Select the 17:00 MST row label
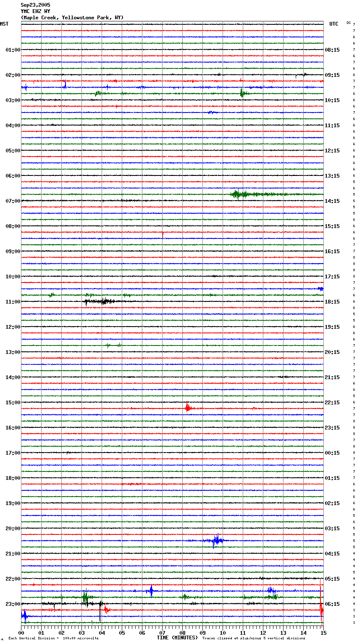The width and height of the screenshot is (357, 644). (13, 453)
